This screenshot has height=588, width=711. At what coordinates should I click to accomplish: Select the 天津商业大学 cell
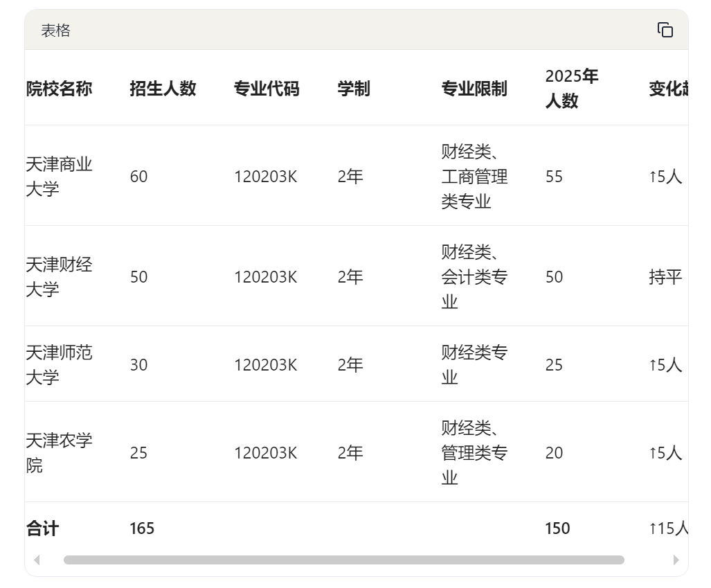click(59, 177)
